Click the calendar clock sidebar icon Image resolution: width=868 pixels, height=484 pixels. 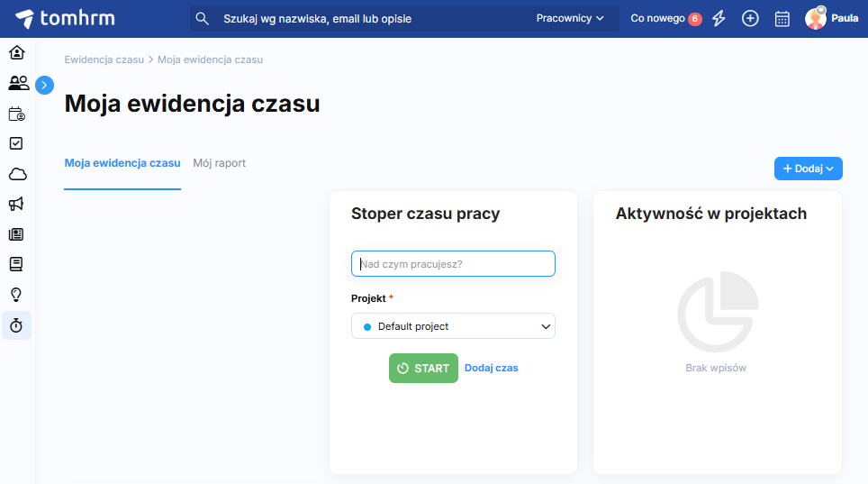pyautogui.click(x=16, y=114)
